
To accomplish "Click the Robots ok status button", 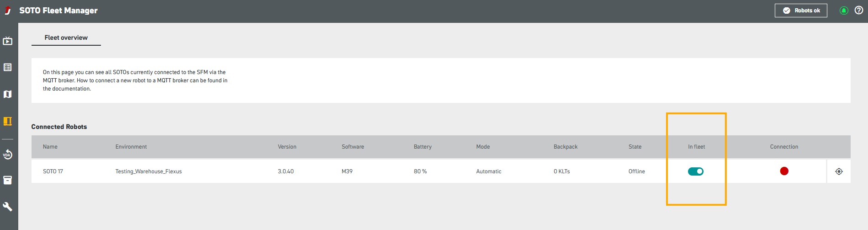I will click(801, 11).
